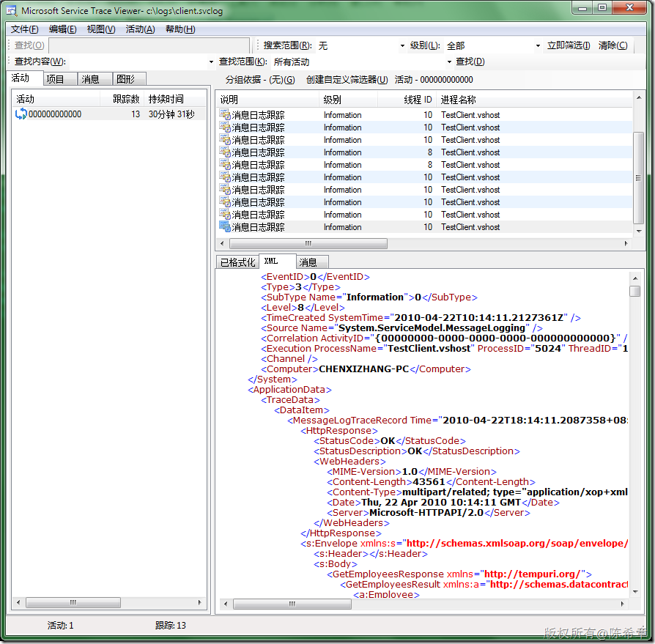Click the 查找(D) button
The width and height of the screenshot is (655, 644).
[470, 62]
